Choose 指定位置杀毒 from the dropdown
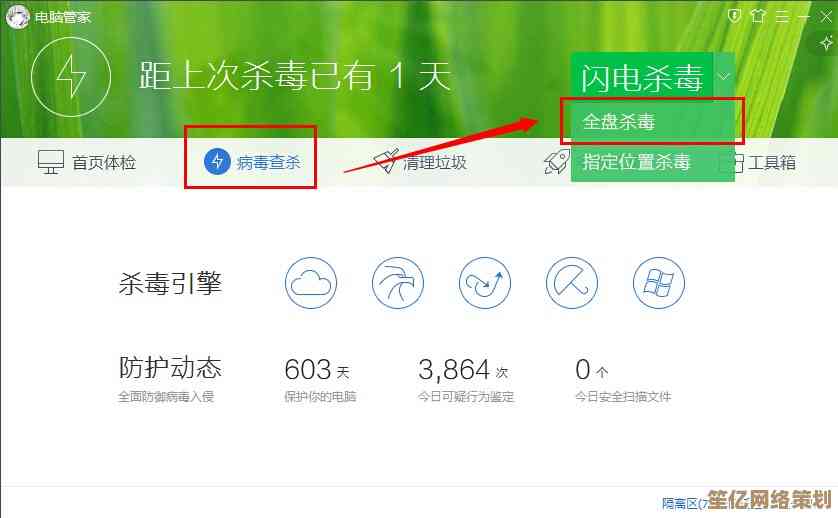This screenshot has height=518, width=838. [x=637, y=161]
